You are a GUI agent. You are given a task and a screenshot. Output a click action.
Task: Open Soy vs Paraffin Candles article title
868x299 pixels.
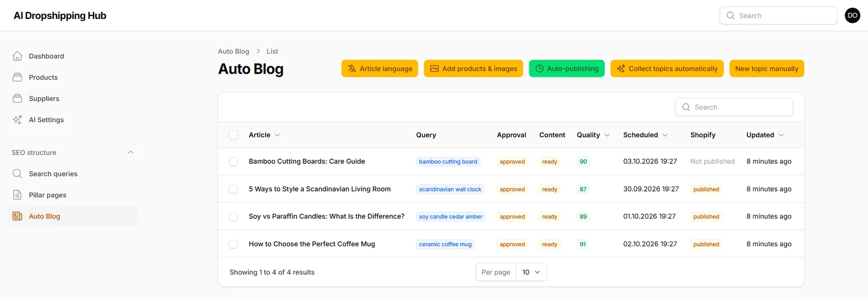tap(327, 216)
